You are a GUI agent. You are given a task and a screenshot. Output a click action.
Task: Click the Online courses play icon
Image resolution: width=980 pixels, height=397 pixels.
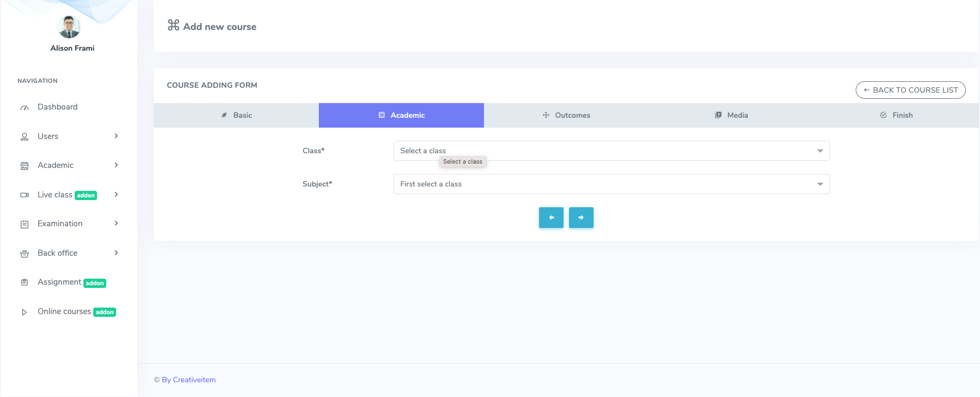(25, 312)
